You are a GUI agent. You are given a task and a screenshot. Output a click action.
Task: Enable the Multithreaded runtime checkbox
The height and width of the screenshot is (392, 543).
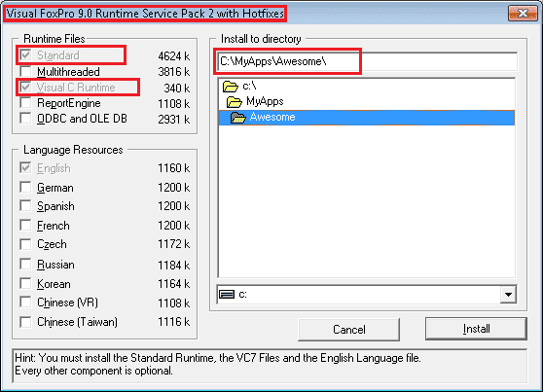(x=25, y=71)
